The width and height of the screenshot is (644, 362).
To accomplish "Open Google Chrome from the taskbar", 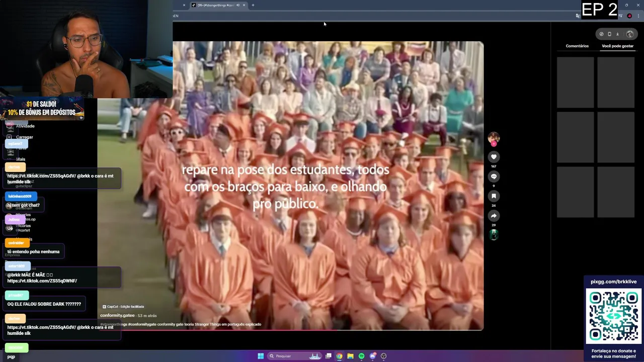I will coord(340,356).
